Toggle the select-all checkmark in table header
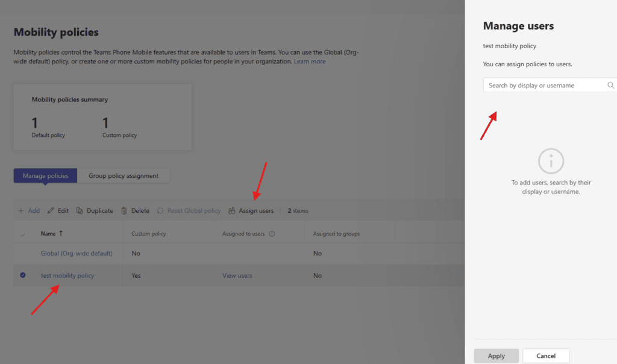617x364 pixels. 23,234
